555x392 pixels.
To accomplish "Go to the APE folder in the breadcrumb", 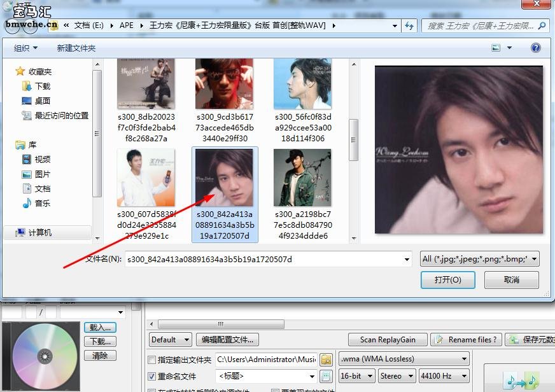I will (x=127, y=25).
